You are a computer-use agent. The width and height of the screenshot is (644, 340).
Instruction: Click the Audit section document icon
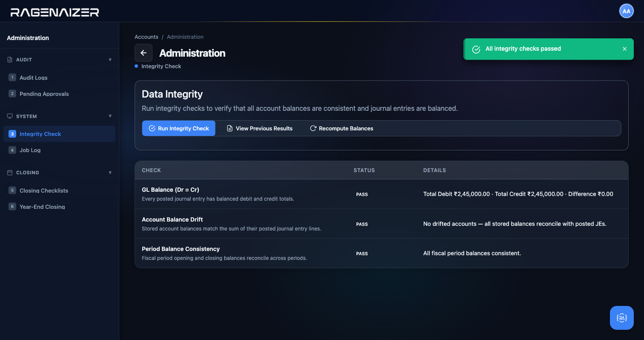coord(10,60)
